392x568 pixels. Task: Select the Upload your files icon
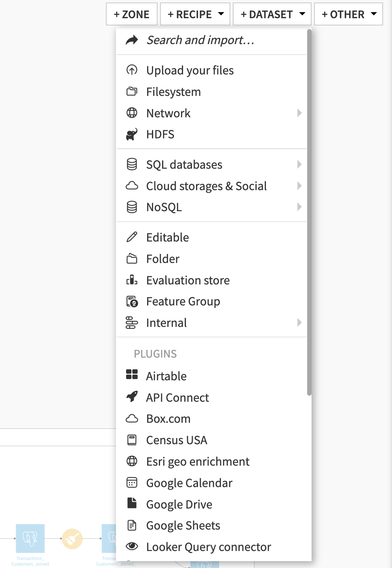[132, 70]
